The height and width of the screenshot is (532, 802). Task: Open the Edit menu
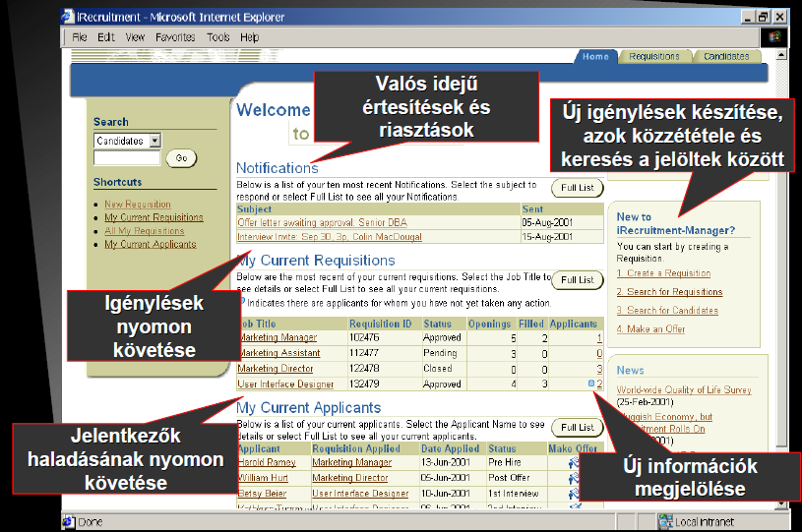[106, 37]
